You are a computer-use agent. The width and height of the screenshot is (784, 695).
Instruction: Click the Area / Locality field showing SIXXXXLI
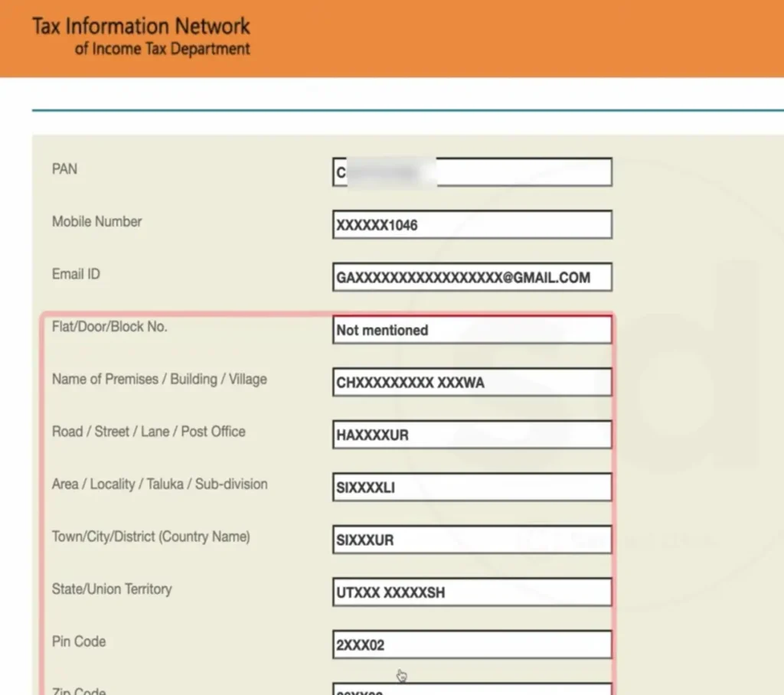pos(472,488)
